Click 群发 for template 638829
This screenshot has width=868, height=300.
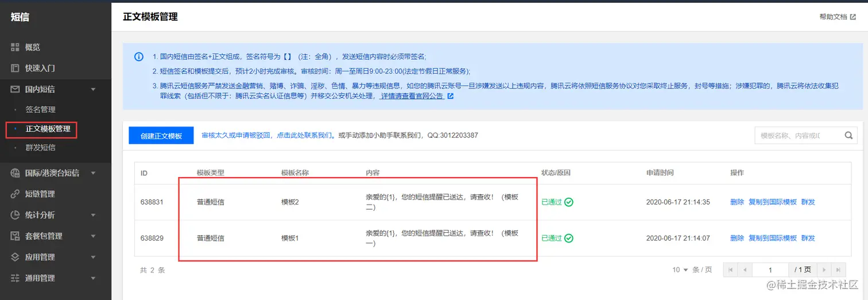[x=808, y=238]
